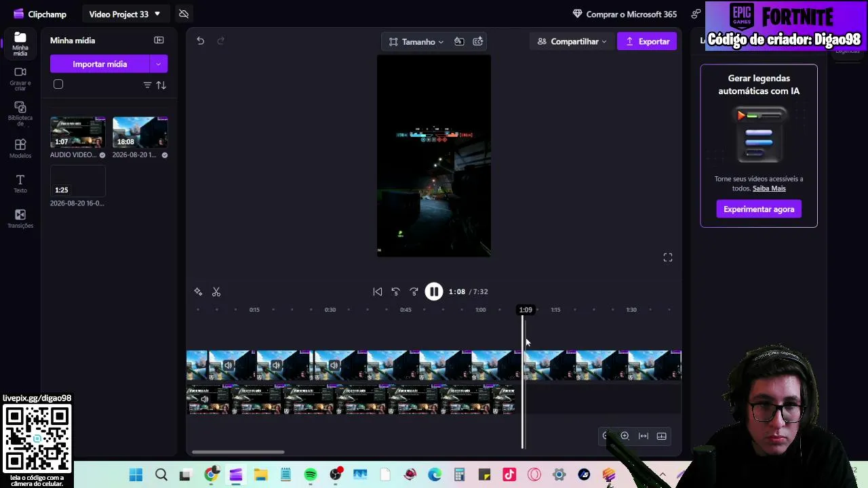Open Calculator from the taskbar
The width and height of the screenshot is (868, 488).
pos(460,474)
